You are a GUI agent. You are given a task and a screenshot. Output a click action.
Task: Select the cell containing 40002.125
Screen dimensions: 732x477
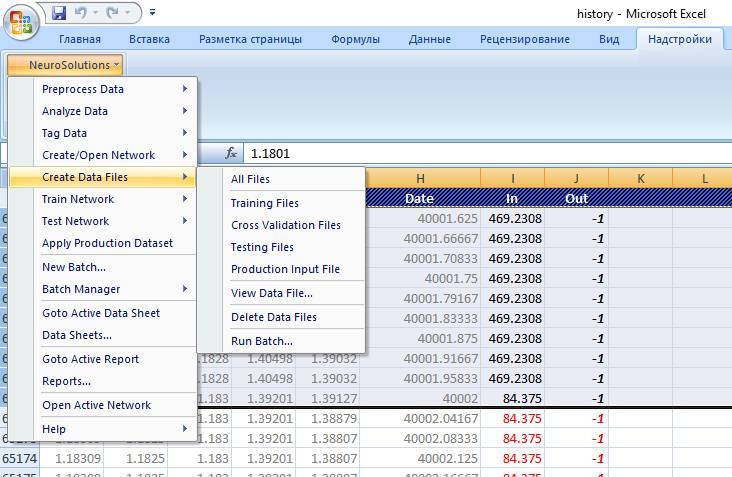(x=420, y=458)
